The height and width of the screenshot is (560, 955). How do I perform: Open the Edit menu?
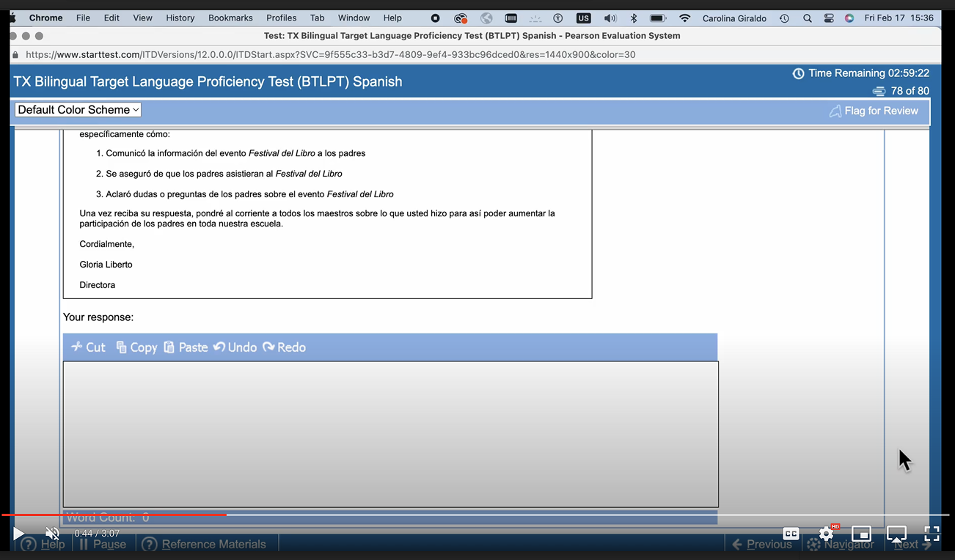(x=111, y=18)
